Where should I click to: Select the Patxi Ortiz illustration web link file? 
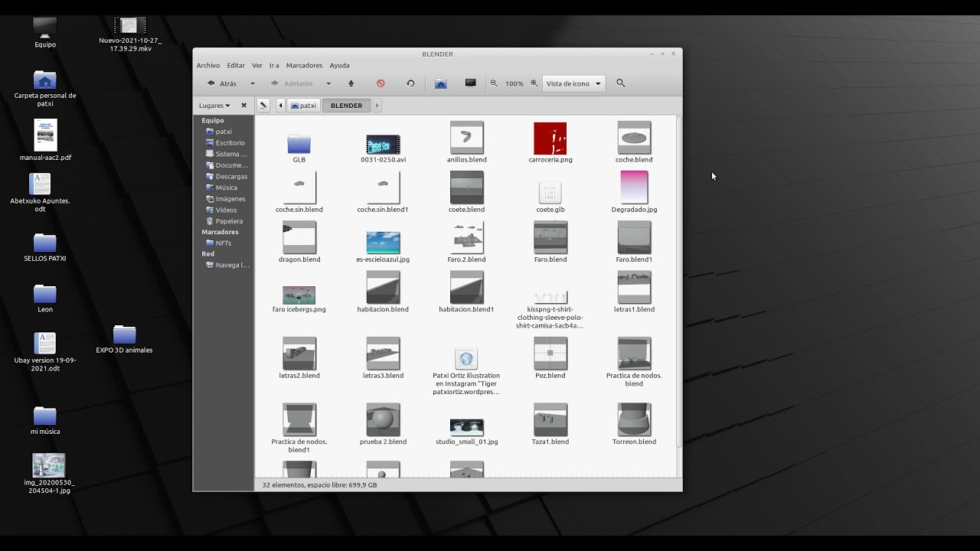466,357
